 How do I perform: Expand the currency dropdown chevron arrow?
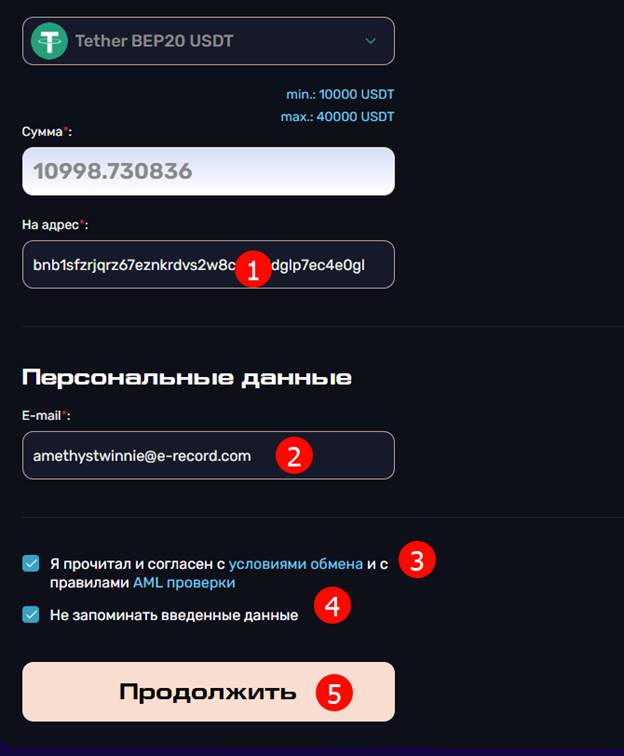tap(370, 41)
